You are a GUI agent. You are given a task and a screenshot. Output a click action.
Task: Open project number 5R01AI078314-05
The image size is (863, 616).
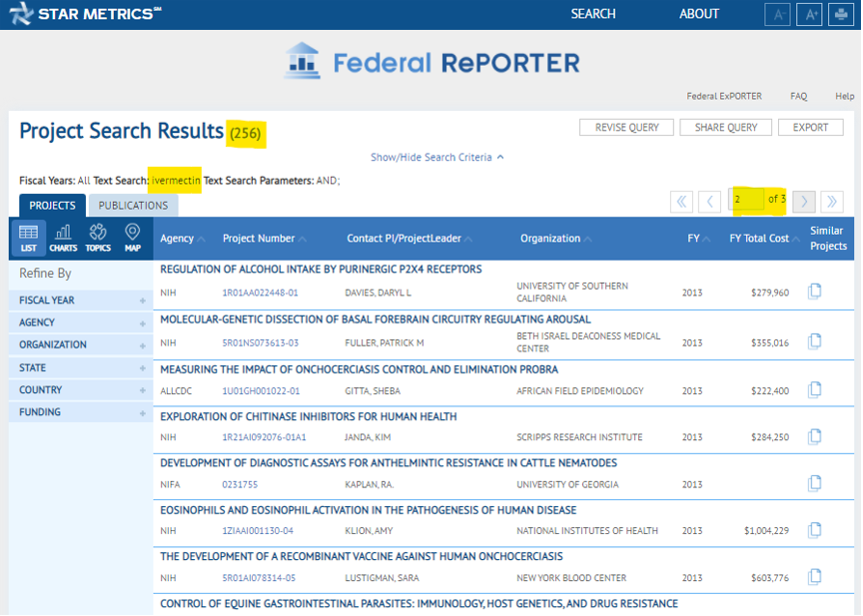(259, 578)
